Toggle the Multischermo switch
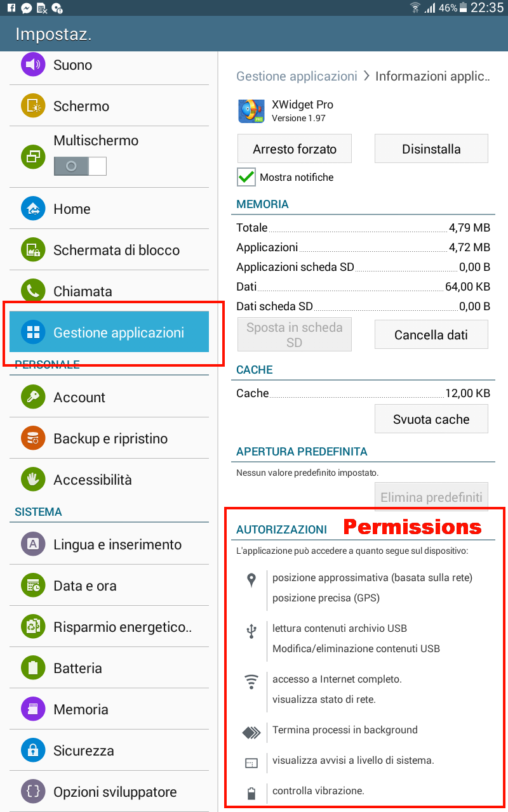This screenshot has height=812, width=508. tap(80, 166)
